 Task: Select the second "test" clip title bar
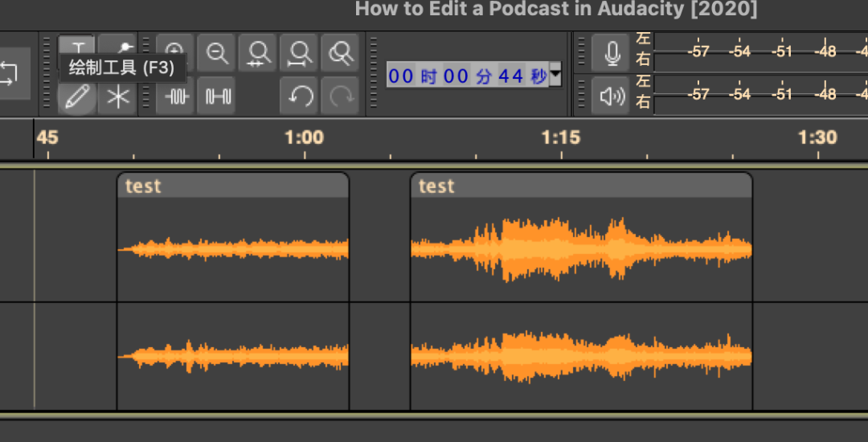coord(580,186)
